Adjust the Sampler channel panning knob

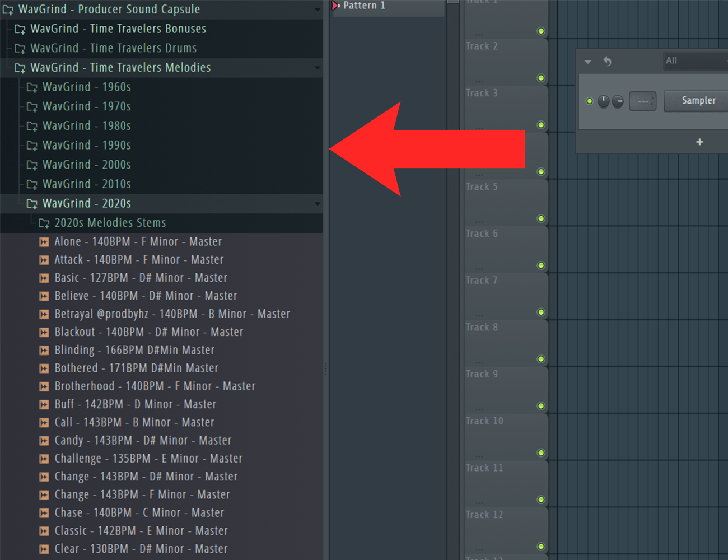pyautogui.click(x=604, y=101)
